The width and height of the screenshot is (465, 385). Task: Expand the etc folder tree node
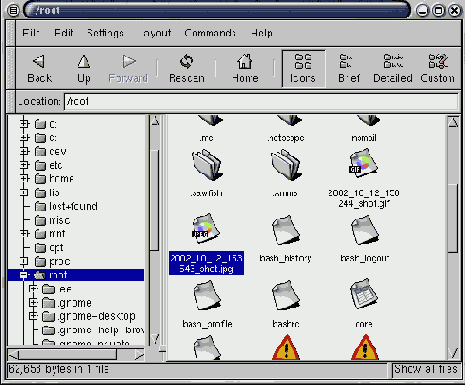coord(24,165)
